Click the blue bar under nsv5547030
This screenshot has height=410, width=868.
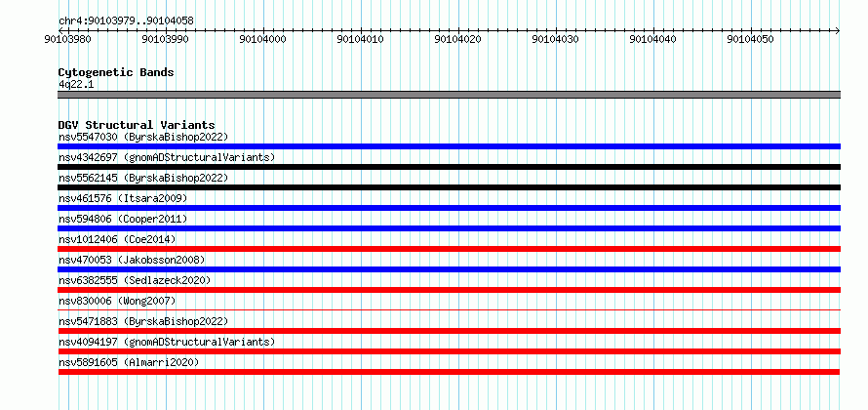coord(449,146)
